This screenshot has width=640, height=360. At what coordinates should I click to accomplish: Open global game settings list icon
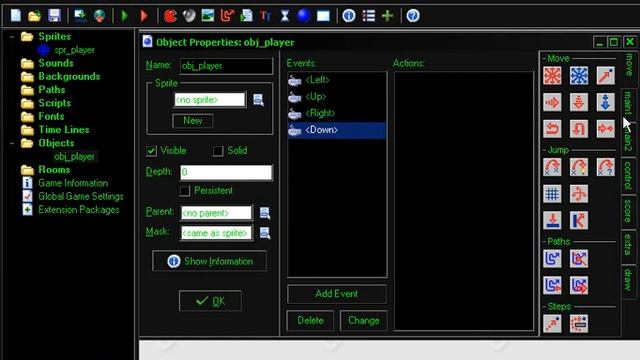(368, 16)
